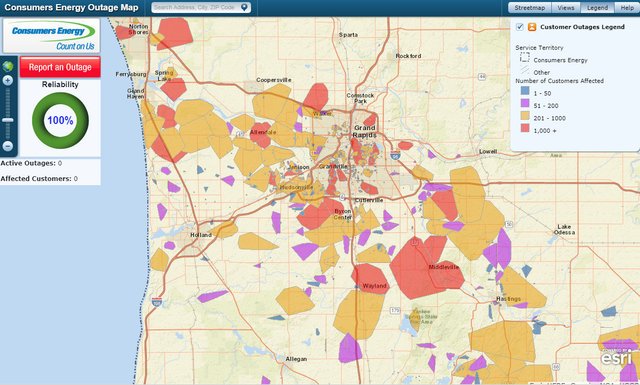Click the Holland city label
Image resolution: width=640 pixels, height=385 pixels.
[x=201, y=235]
